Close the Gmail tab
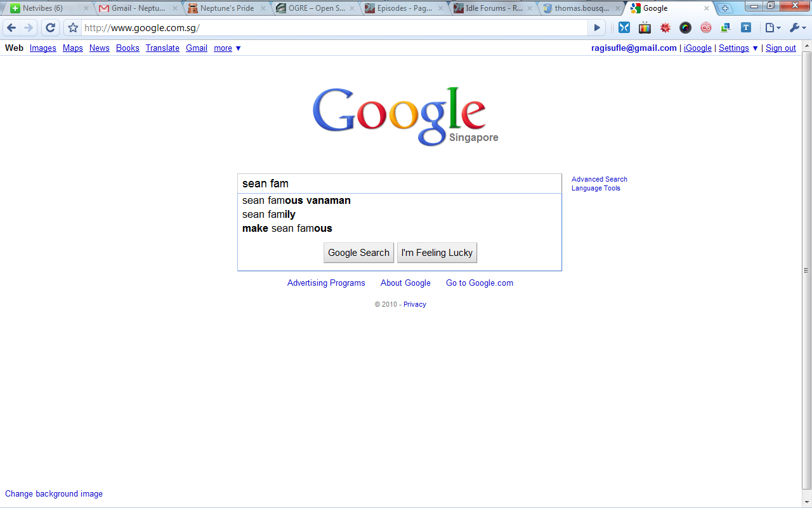The width and height of the screenshot is (812, 508). pyautogui.click(x=176, y=9)
